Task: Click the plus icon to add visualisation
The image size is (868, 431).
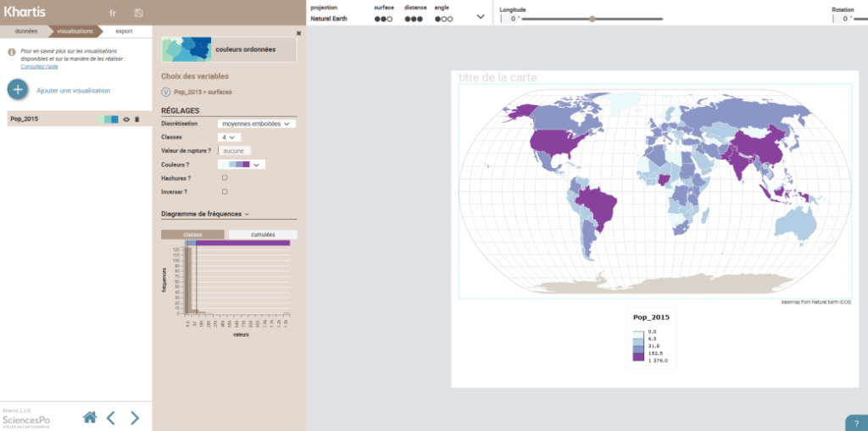Action: click(x=18, y=89)
